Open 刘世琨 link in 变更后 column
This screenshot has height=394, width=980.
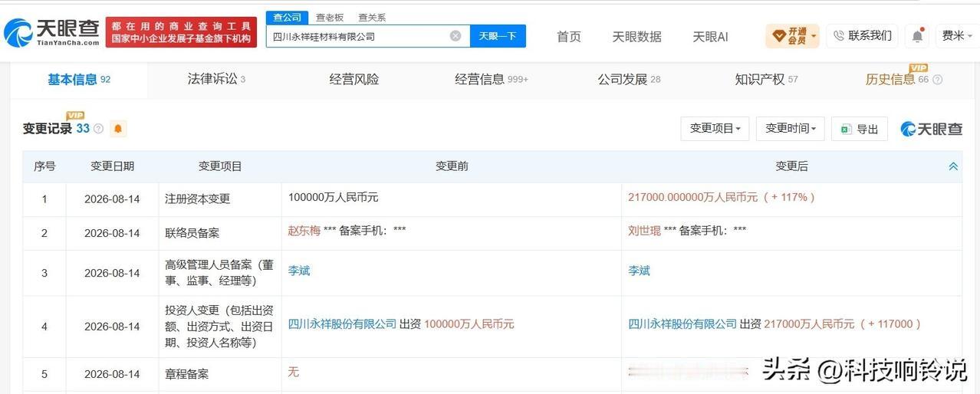[644, 230]
